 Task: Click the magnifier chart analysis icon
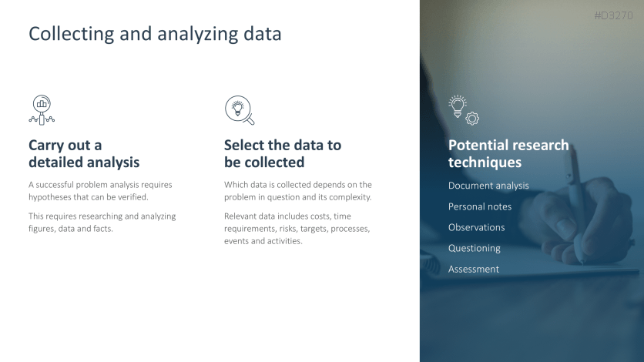[x=42, y=110]
